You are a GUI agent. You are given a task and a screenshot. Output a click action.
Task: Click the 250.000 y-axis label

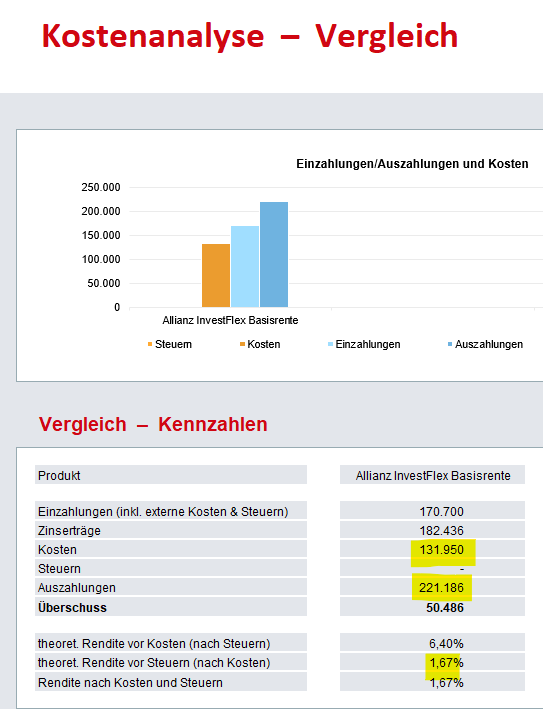(x=101, y=187)
